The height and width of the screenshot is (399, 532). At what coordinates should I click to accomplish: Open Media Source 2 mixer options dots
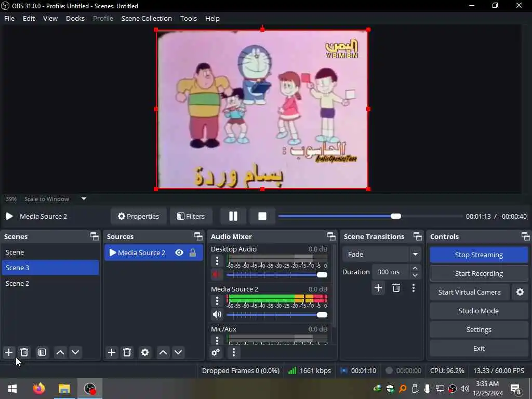click(x=217, y=301)
